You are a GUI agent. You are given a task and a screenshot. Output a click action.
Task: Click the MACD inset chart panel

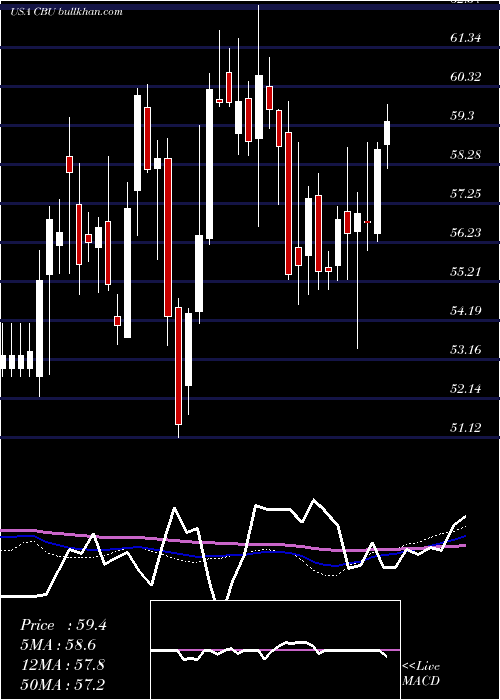point(275,650)
